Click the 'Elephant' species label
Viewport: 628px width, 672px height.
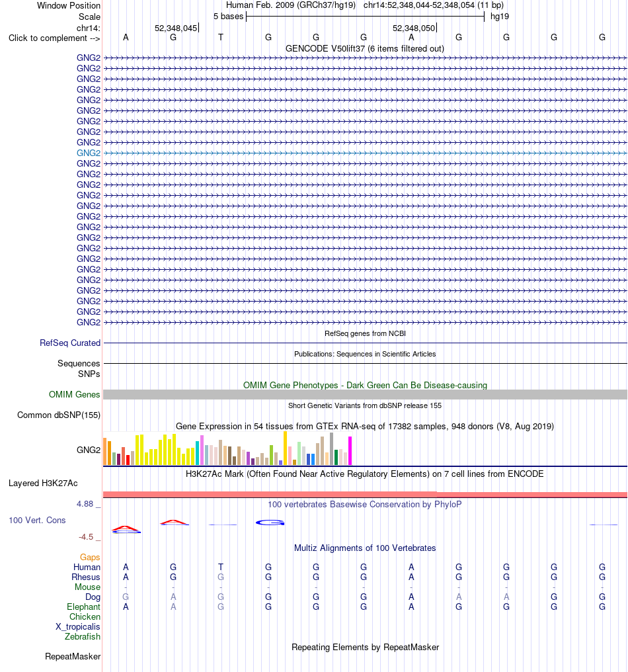click(x=83, y=607)
